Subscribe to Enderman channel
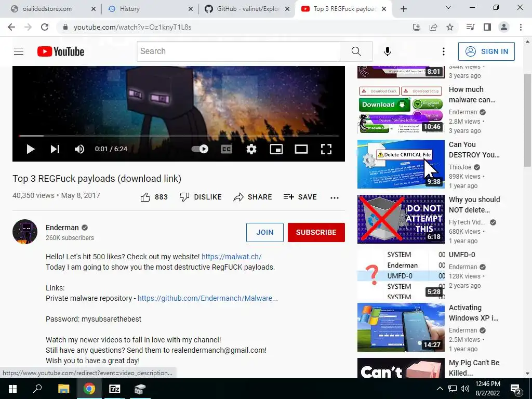Image resolution: width=532 pixels, height=399 pixels. click(316, 232)
